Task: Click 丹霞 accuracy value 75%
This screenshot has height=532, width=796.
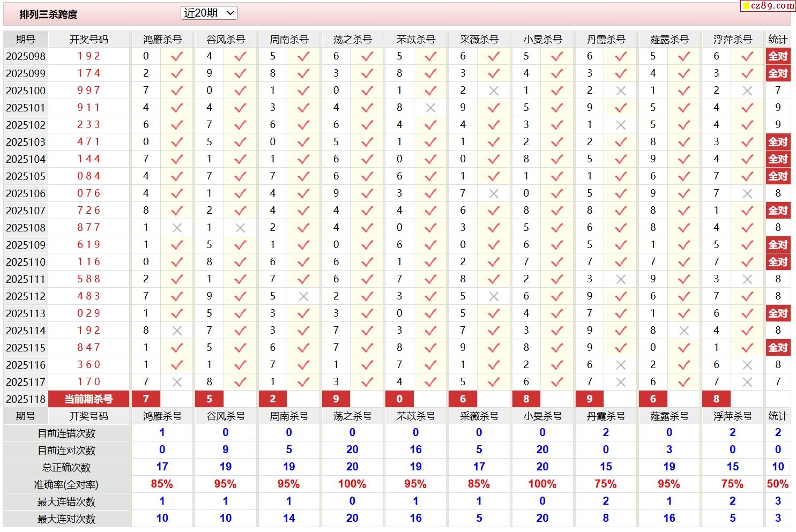Action: pos(606,484)
